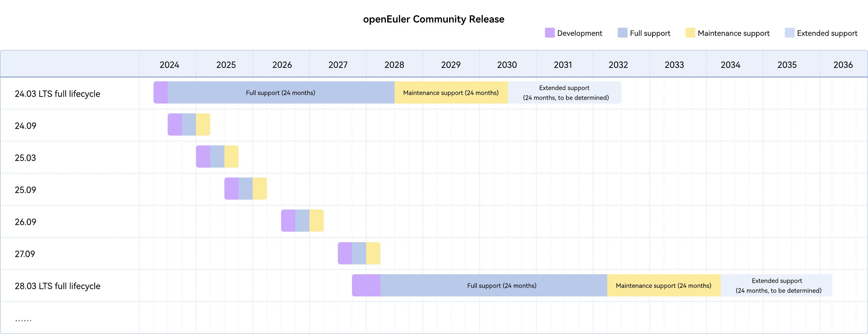Click the purple Development legend swatch
The image size is (868, 334).
pos(550,33)
